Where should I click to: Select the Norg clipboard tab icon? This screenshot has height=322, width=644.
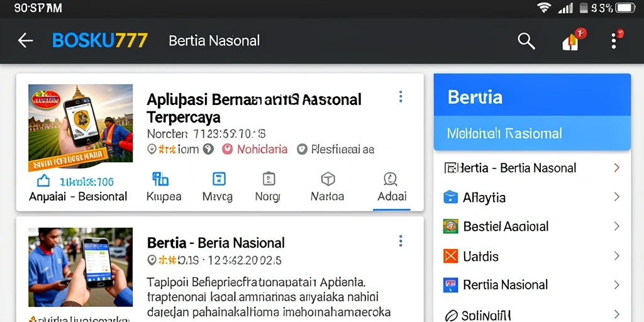[x=269, y=179]
